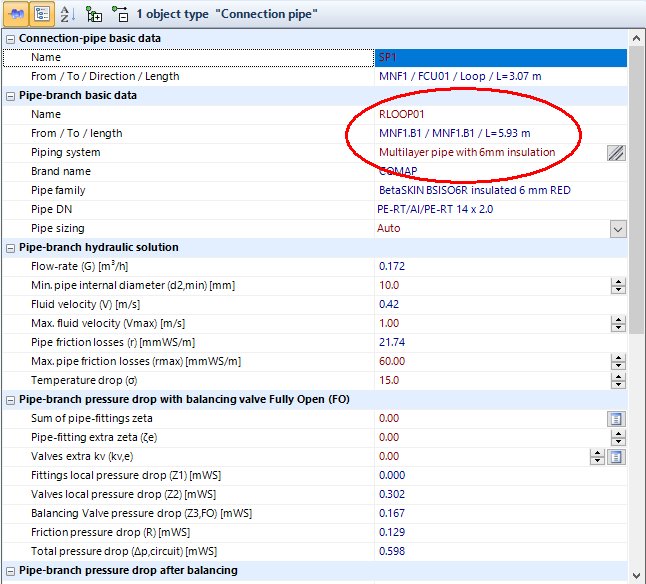The height and width of the screenshot is (584, 646).
Task: Click the pin icon in toolbar
Action: pyautogui.click(x=18, y=15)
